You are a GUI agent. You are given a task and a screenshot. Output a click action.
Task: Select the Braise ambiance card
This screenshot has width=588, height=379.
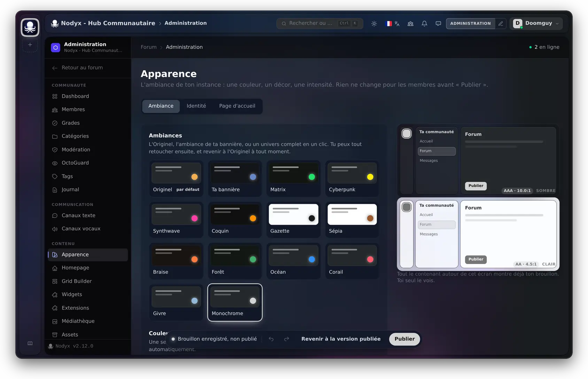(x=176, y=261)
